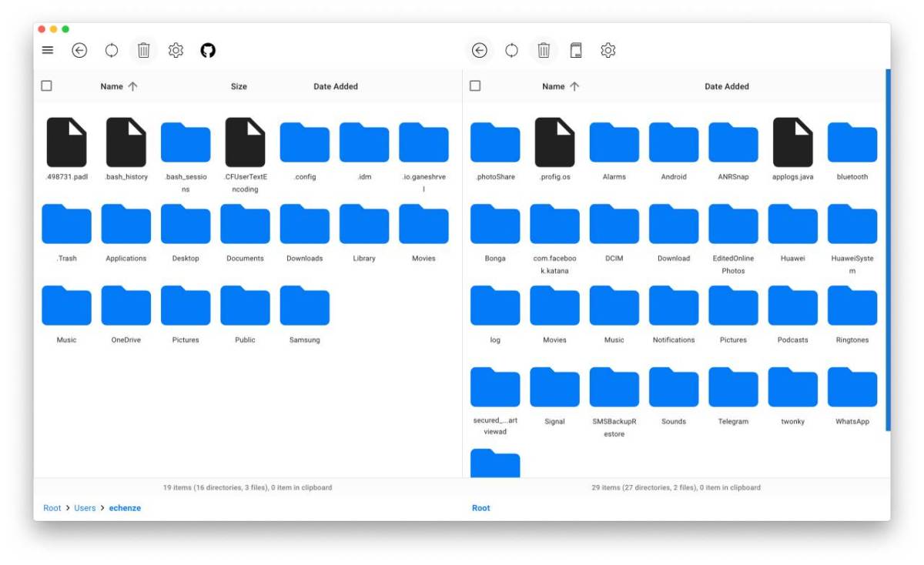Select the Podcasts folder
Screen dimensions: 924x565
coord(793,313)
